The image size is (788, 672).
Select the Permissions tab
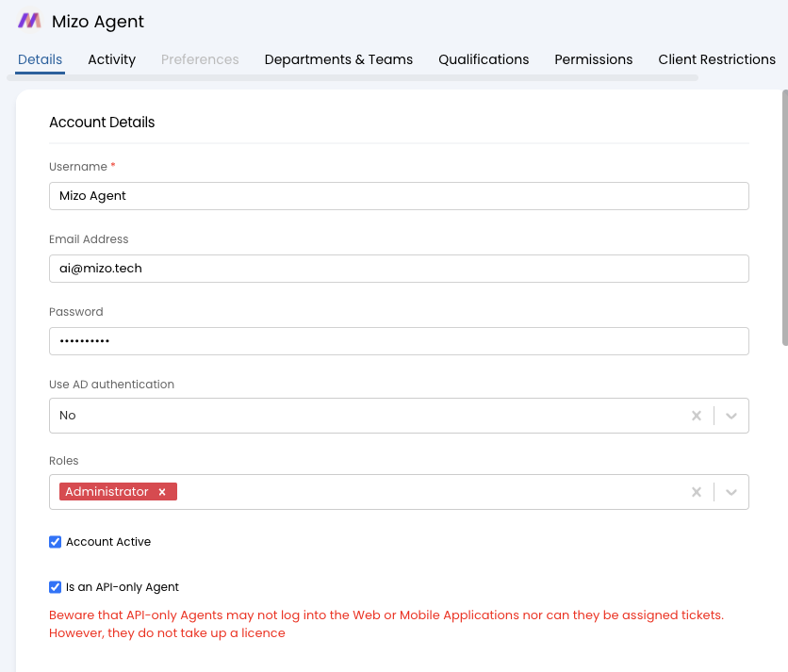coord(593,59)
